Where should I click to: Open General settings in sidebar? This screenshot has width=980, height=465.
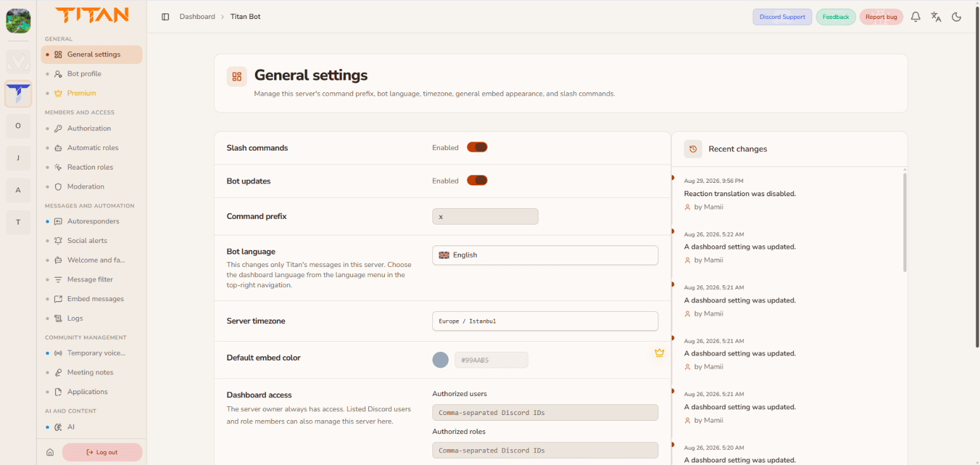coord(92,54)
